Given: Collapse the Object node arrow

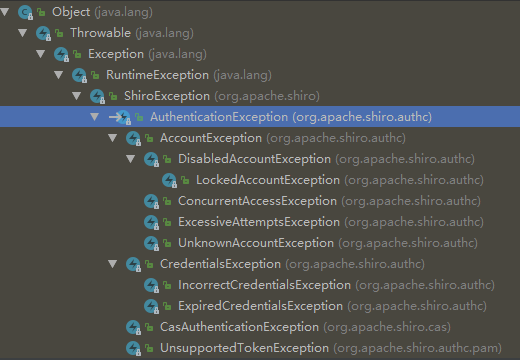Looking at the screenshot, I should point(5,12).
